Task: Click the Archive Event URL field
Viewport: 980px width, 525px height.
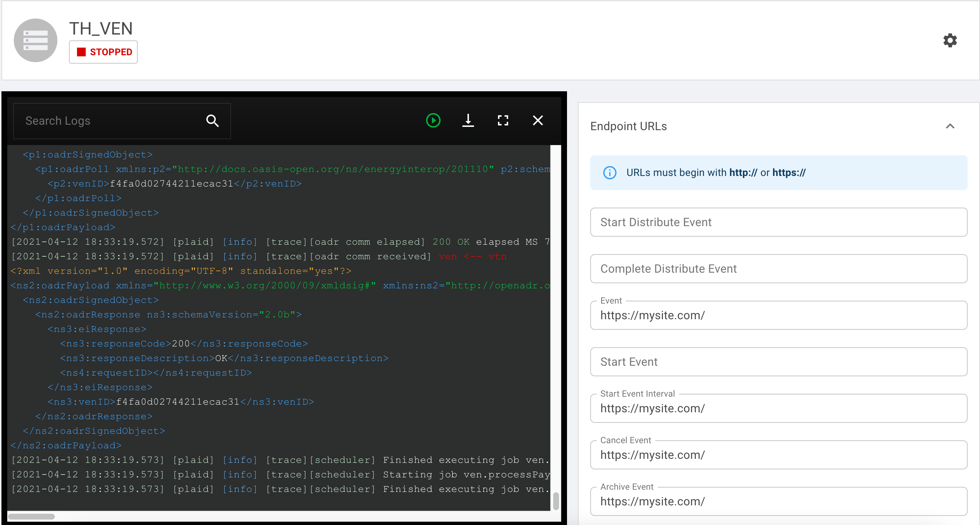Action: pos(778,501)
